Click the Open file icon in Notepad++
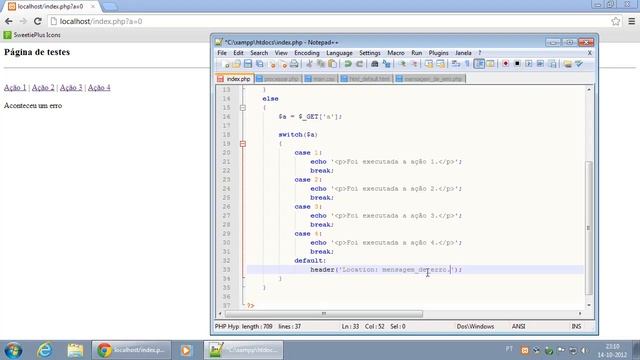Screen dimensions: 640x360 pos(236,64)
